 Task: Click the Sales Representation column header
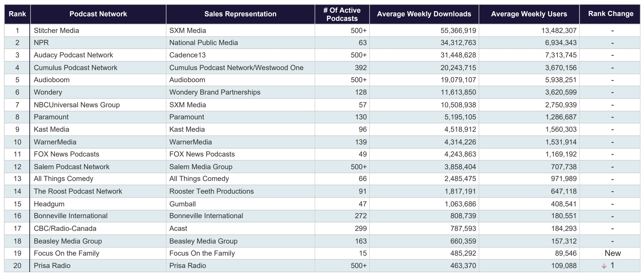point(240,14)
